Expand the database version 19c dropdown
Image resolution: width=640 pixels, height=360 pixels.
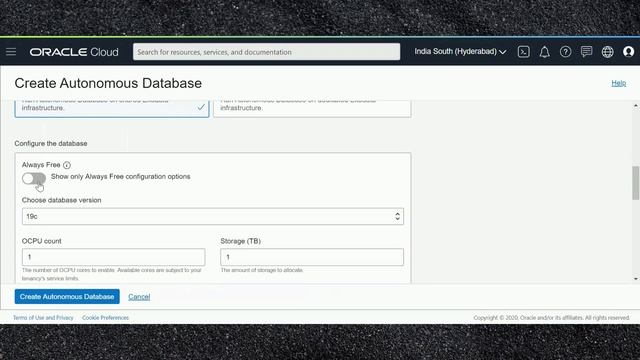click(x=213, y=216)
